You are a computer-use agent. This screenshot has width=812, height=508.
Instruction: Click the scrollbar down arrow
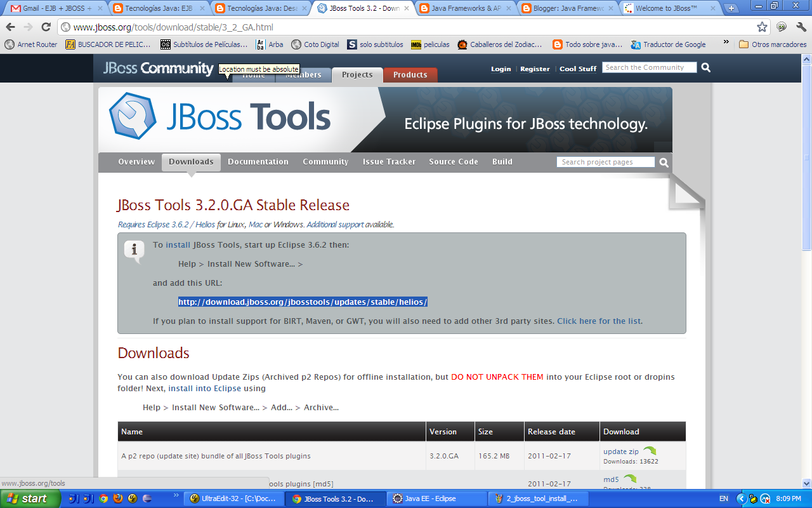[806, 483]
